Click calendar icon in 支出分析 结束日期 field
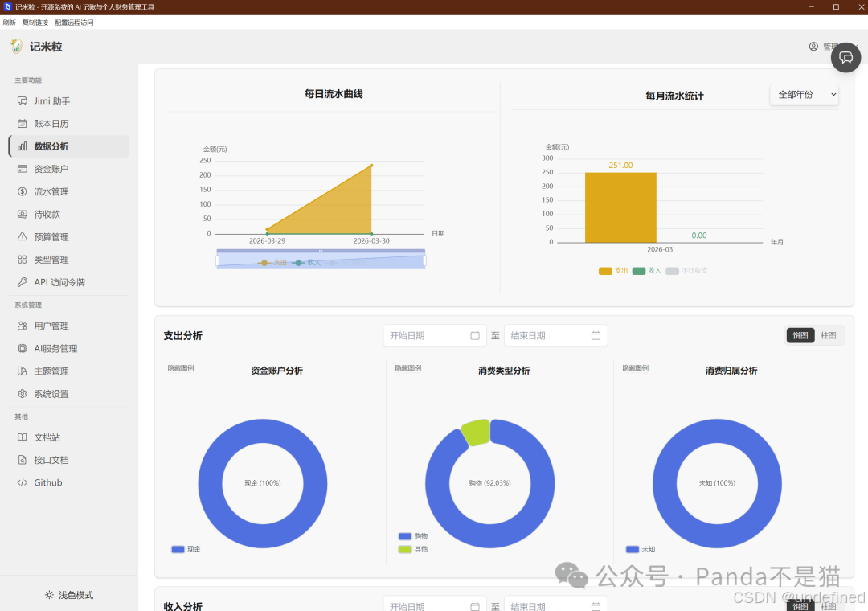The image size is (868, 611). pos(596,336)
